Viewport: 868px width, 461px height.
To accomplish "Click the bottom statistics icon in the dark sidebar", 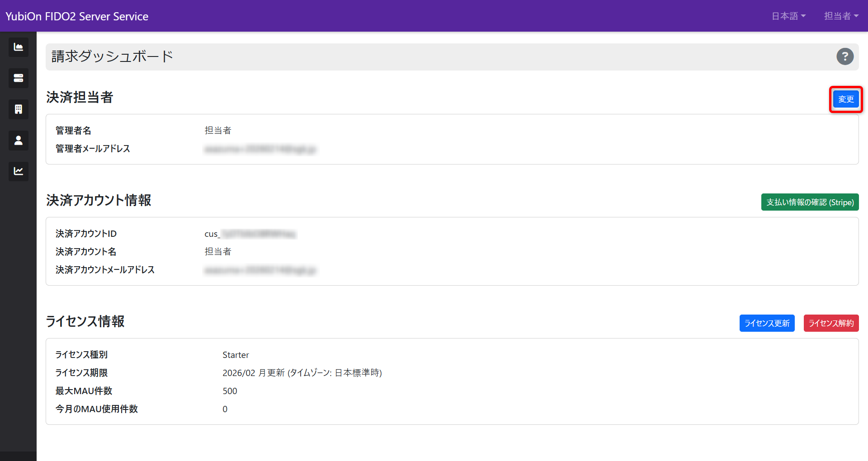I will coord(18,171).
